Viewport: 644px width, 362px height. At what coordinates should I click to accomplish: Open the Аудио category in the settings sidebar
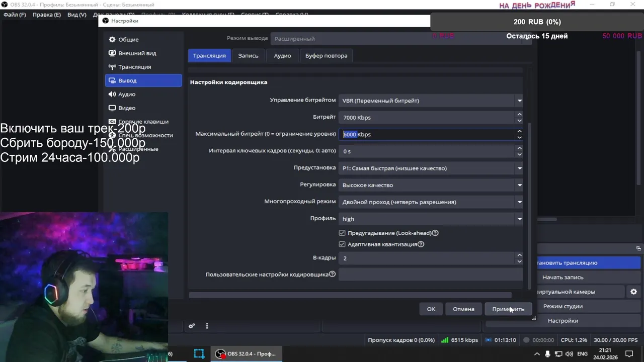pyautogui.click(x=143, y=94)
